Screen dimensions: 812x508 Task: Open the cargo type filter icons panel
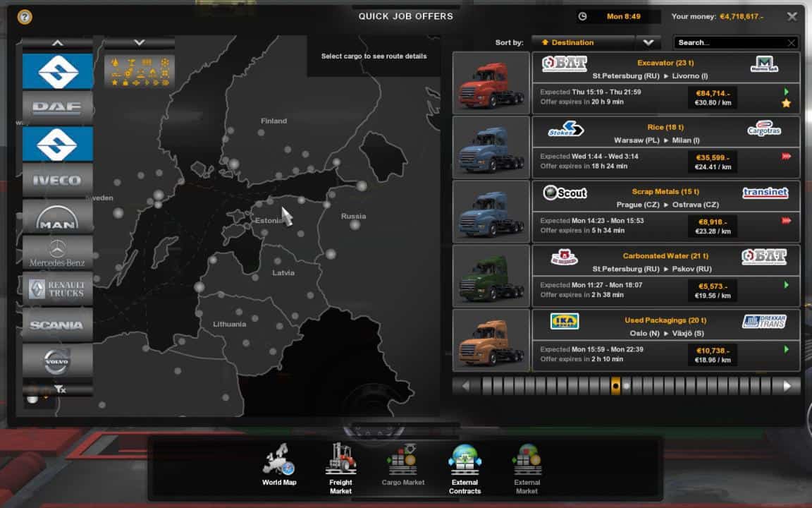139,71
